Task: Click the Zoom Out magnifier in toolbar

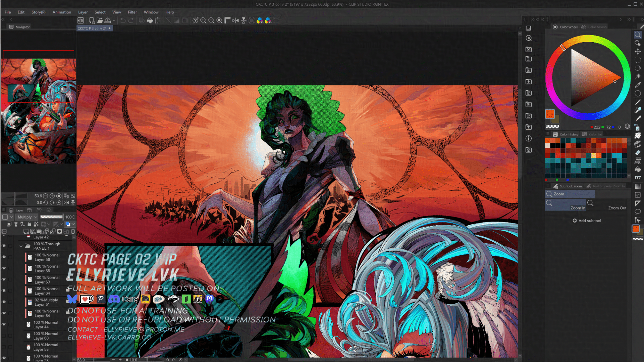Action: tap(211, 20)
